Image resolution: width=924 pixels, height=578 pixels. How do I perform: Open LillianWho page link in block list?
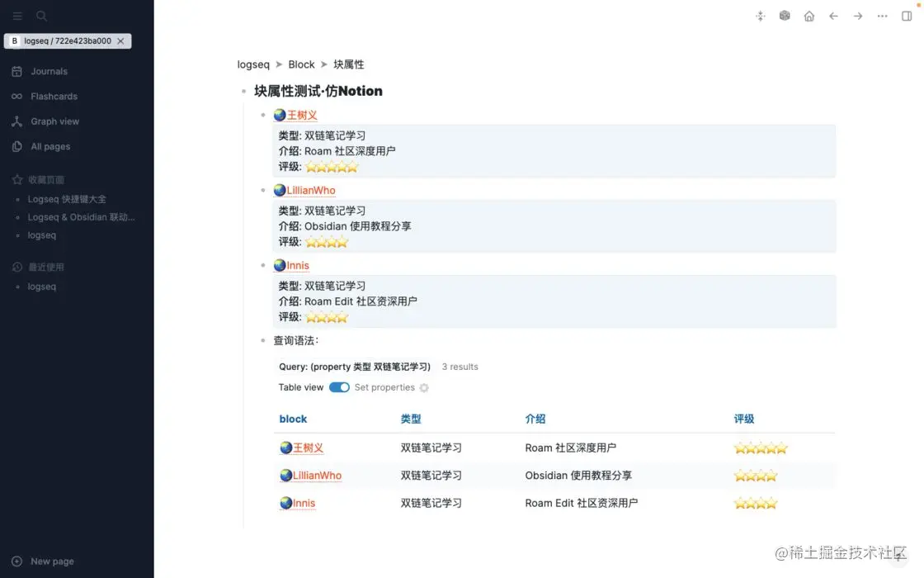[310, 191]
